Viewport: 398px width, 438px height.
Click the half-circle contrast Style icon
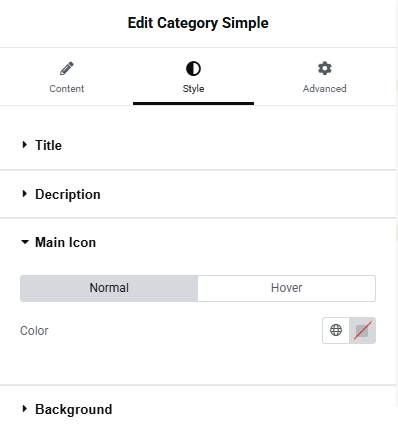(193, 69)
